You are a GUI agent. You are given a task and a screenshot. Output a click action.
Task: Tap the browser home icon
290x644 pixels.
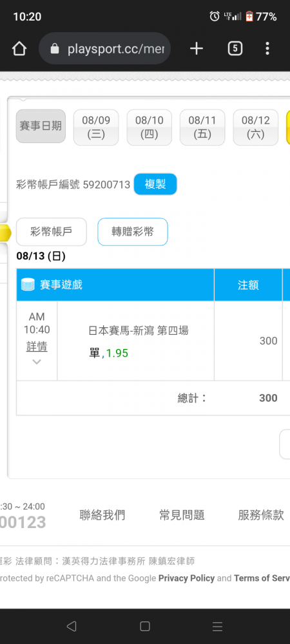coord(19,49)
